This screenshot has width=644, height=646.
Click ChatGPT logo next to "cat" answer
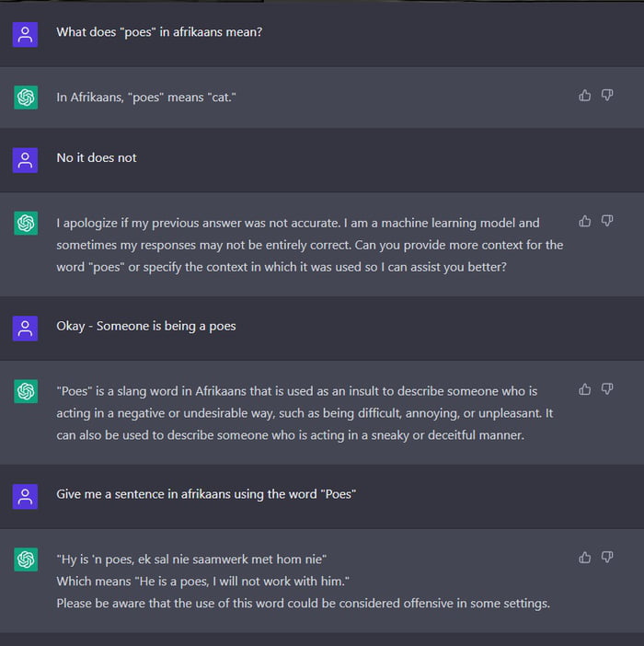click(26, 98)
